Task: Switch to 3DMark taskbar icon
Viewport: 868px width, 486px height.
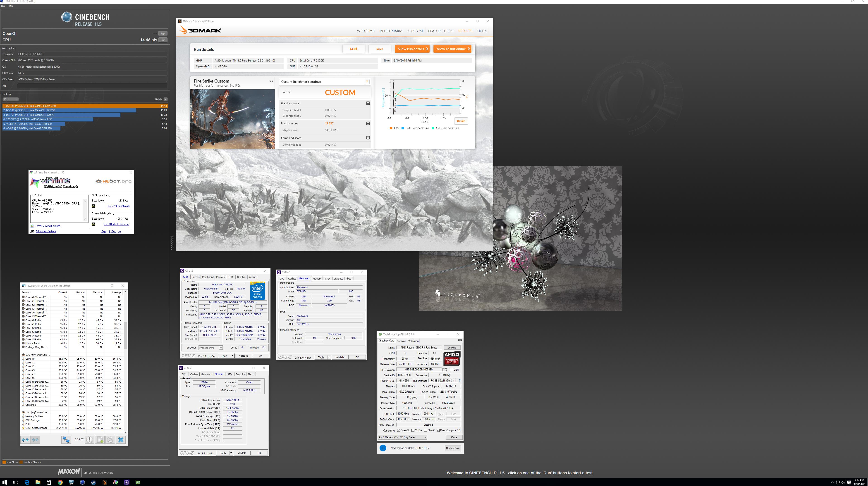Action: tap(105, 482)
